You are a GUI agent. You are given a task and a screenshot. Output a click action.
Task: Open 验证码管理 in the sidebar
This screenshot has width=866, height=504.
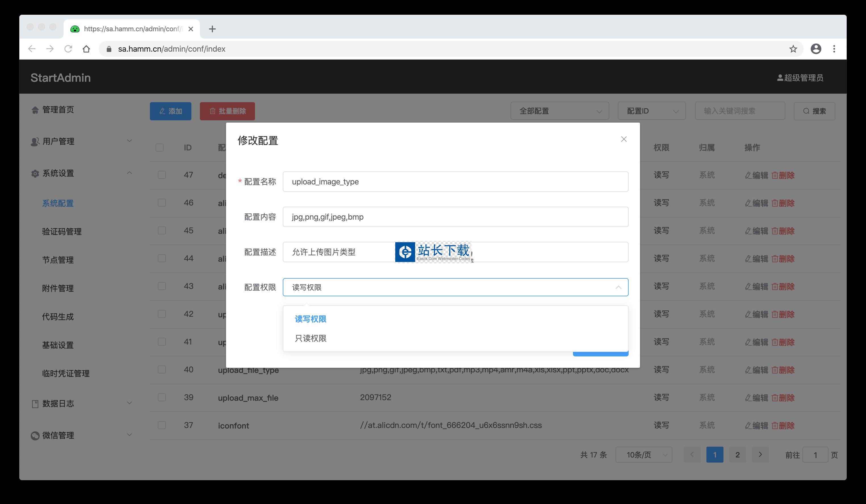(x=62, y=232)
